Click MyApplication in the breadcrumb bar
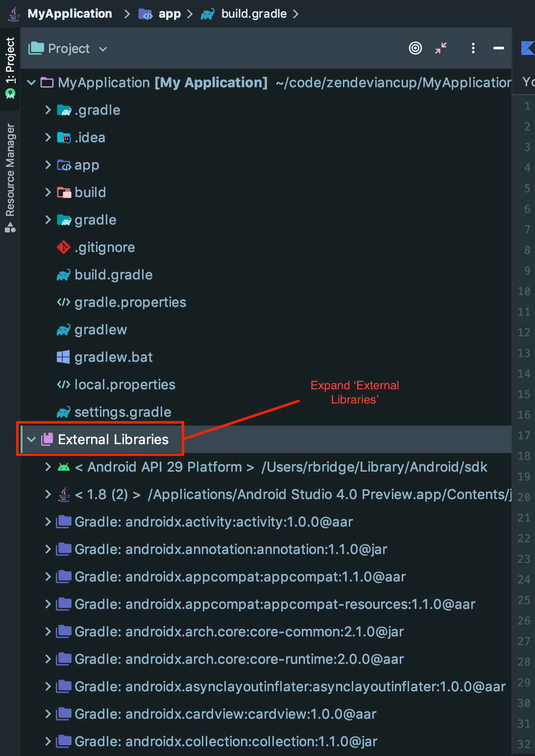The width and height of the screenshot is (535, 756). click(70, 14)
